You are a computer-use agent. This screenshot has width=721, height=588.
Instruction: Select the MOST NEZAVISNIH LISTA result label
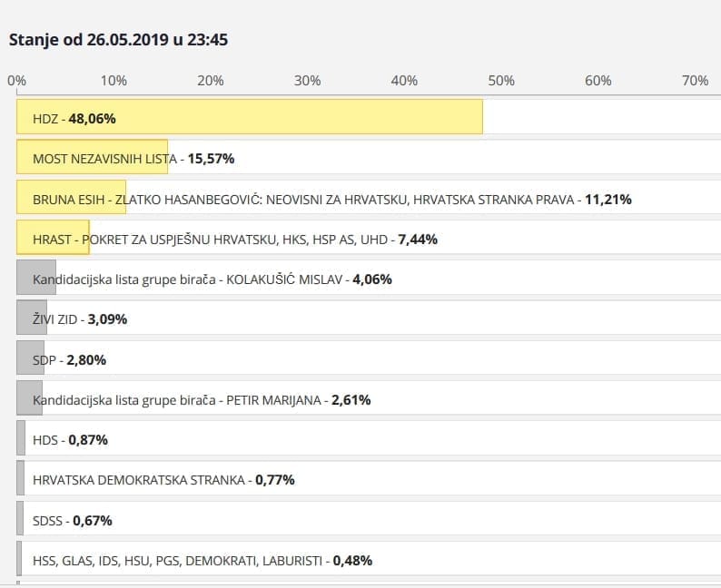pyautogui.click(x=133, y=159)
